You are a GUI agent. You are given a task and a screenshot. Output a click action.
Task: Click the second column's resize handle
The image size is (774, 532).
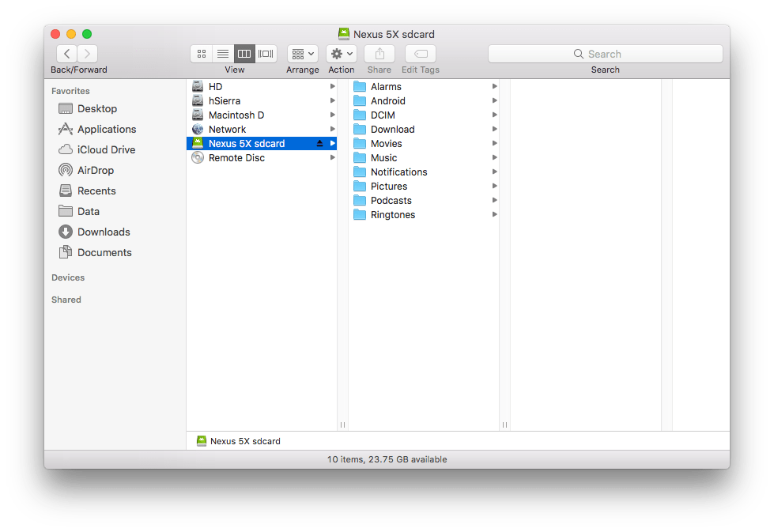tap(504, 425)
